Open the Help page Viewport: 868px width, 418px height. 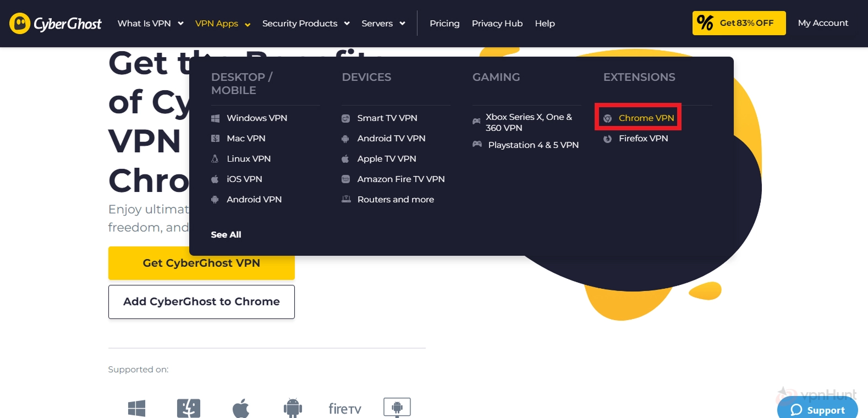coord(545,23)
